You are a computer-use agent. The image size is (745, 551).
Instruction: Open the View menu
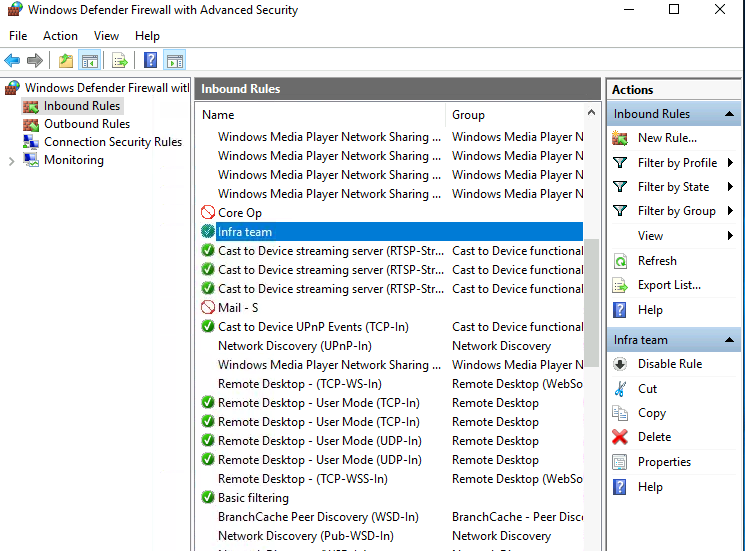106,36
